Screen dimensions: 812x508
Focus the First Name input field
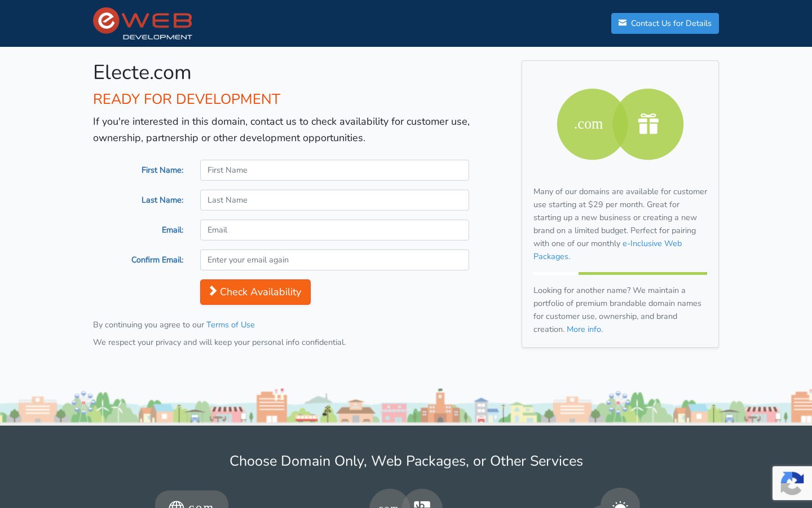click(x=334, y=170)
